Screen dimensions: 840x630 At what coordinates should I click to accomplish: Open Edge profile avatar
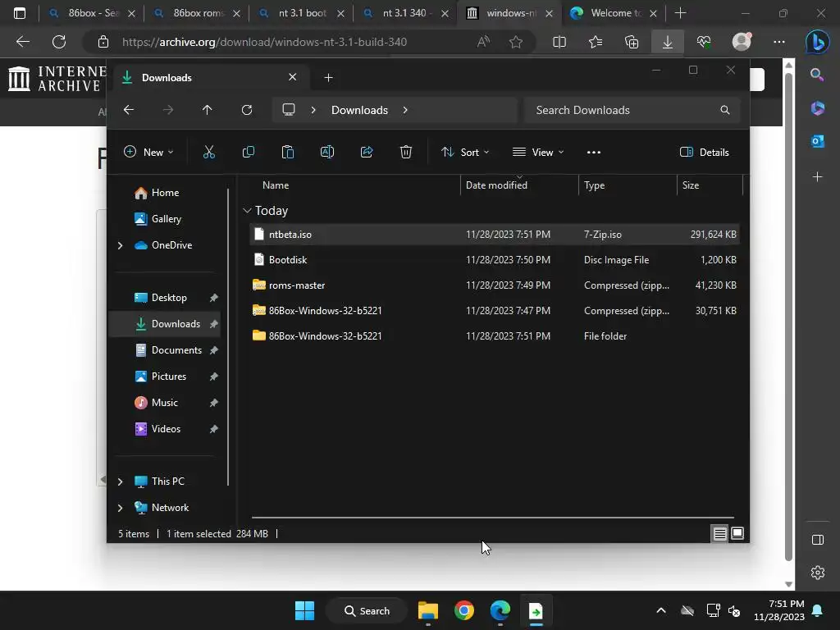pos(742,42)
